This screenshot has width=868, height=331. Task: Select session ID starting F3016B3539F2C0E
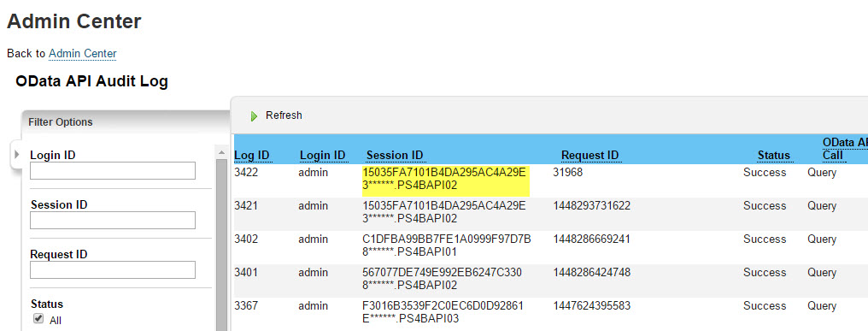(x=443, y=312)
